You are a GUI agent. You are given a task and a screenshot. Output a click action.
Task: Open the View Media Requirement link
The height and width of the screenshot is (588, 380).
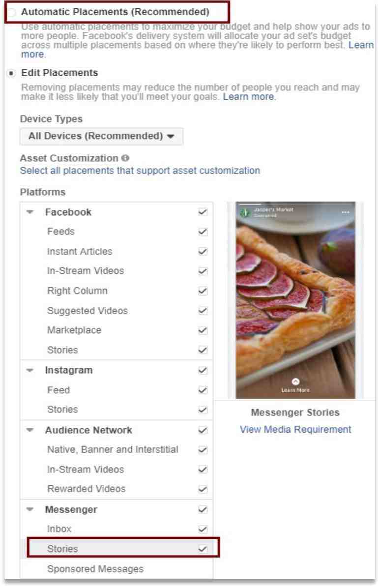[x=295, y=429]
